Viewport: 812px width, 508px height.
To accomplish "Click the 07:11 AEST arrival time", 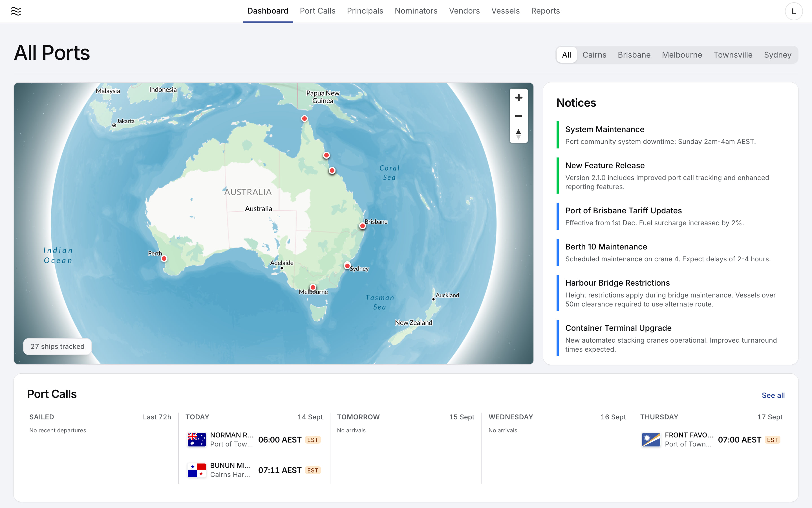I will [280, 470].
